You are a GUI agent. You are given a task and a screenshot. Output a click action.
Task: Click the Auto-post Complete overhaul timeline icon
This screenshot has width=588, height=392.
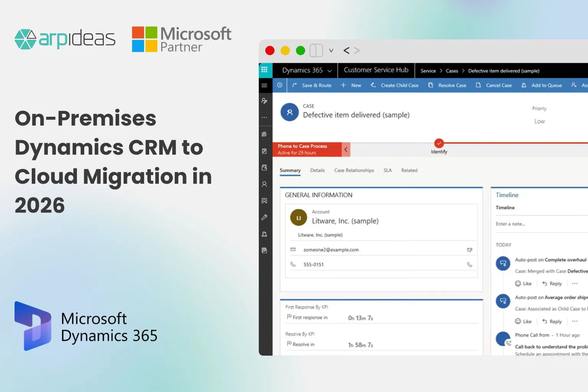[x=503, y=263]
